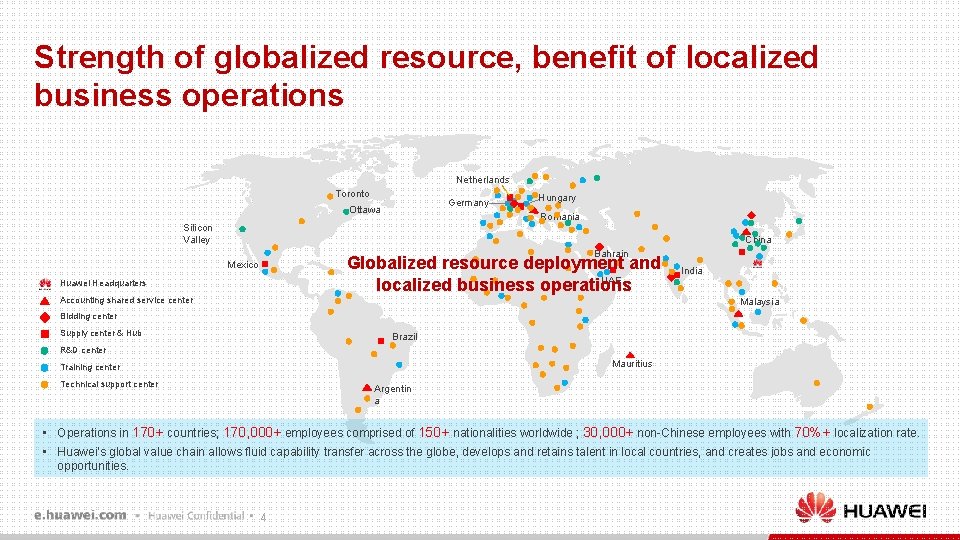Click the red '70%+' localization rate figure
The width and height of the screenshot is (960, 540).
tap(812, 433)
